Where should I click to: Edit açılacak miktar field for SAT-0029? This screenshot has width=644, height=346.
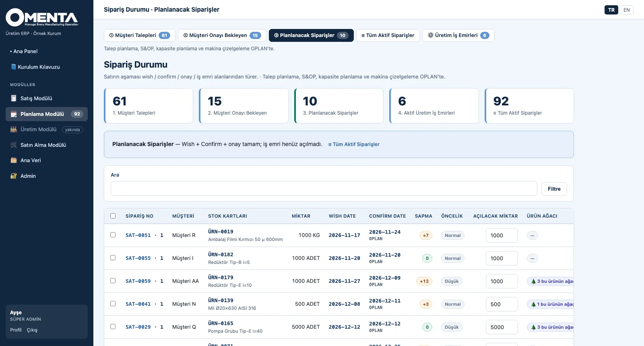click(x=502, y=327)
